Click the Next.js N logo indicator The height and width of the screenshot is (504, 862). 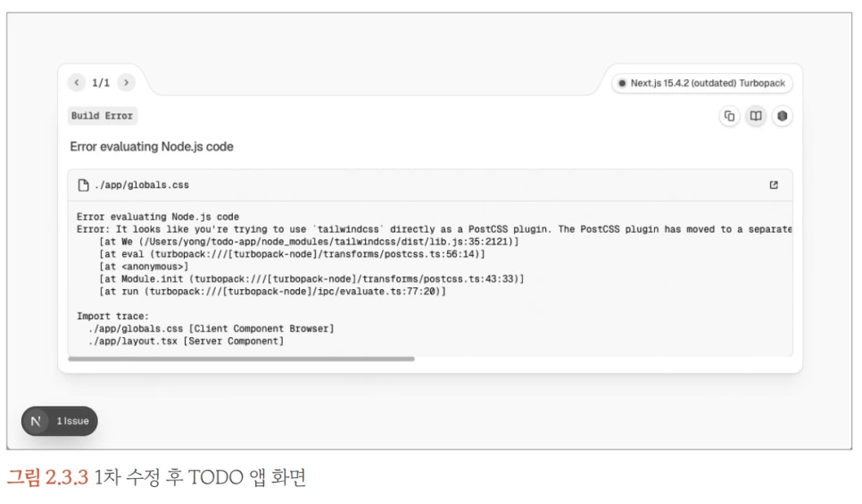[37, 421]
